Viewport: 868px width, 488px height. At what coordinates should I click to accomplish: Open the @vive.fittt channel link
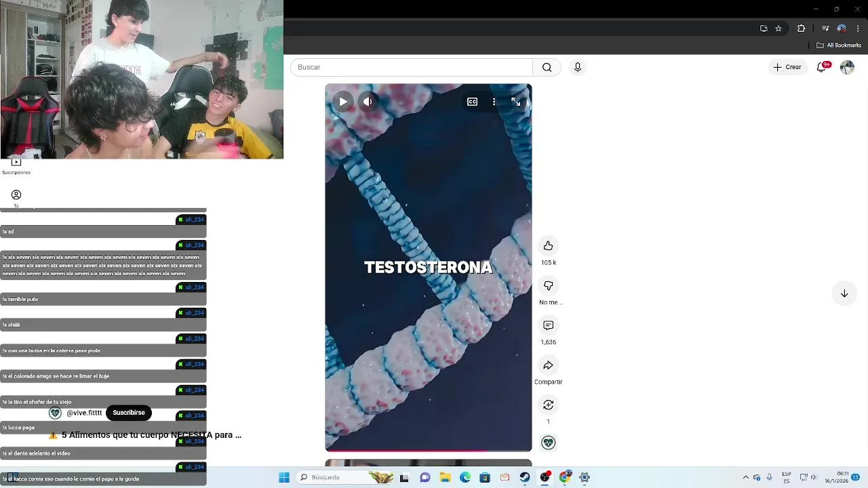click(x=84, y=413)
